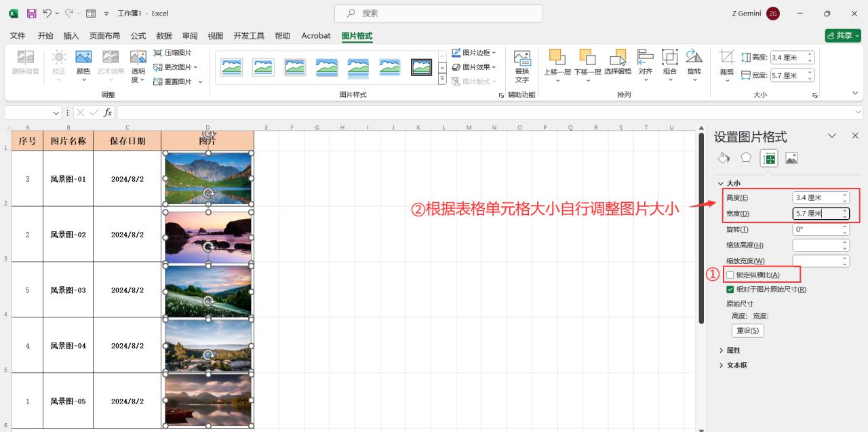
Task: Switch to Page Layout (页面布局) tab
Action: (x=105, y=36)
